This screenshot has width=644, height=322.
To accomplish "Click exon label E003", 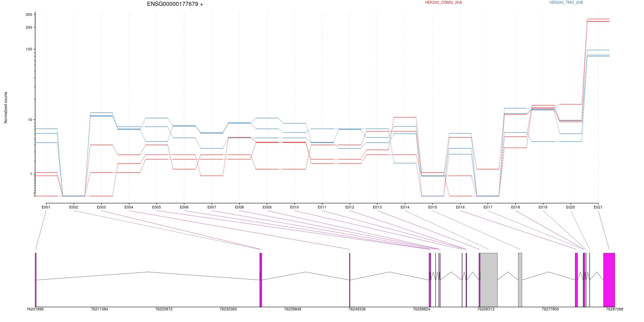I will click(101, 207).
